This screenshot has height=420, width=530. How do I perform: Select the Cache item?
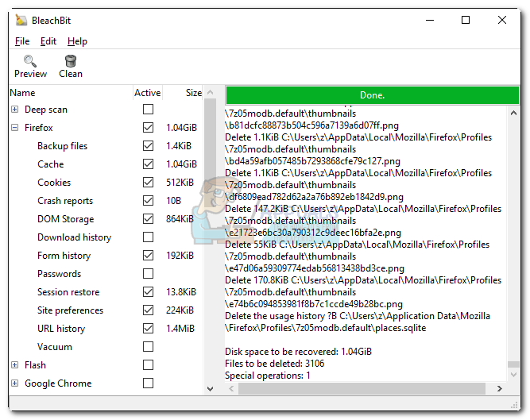(50, 164)
